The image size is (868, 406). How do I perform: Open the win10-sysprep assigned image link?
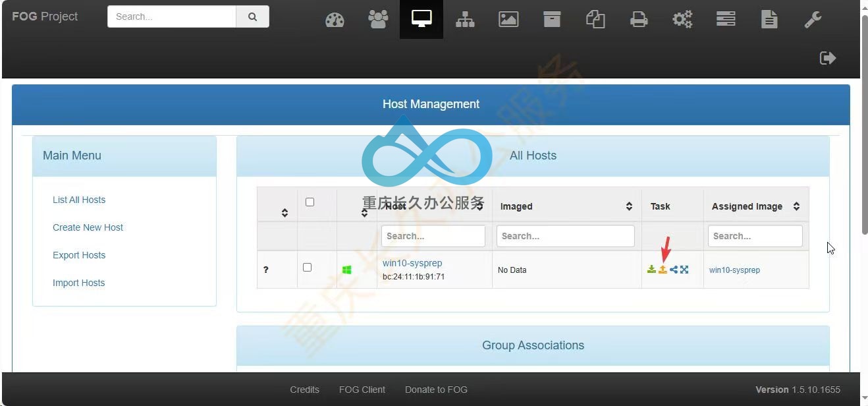[x=734, y=270]
